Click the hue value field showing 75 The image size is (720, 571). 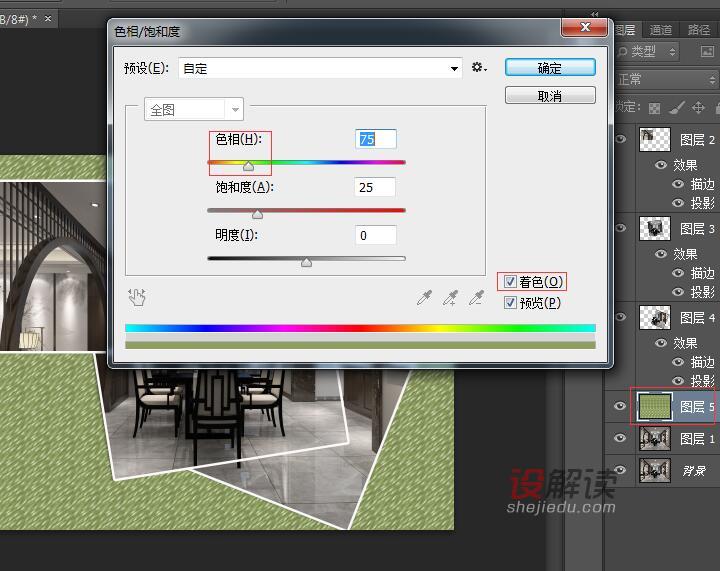376,139
